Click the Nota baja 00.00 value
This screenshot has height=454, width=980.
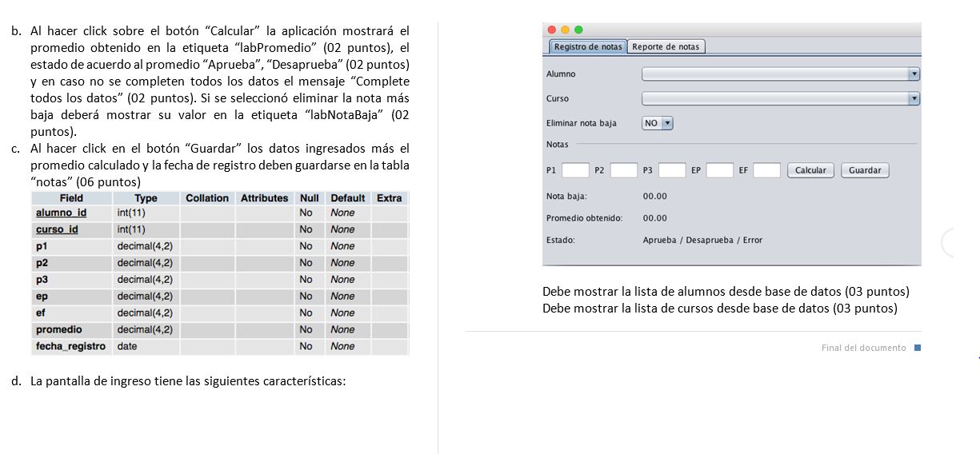654,196
